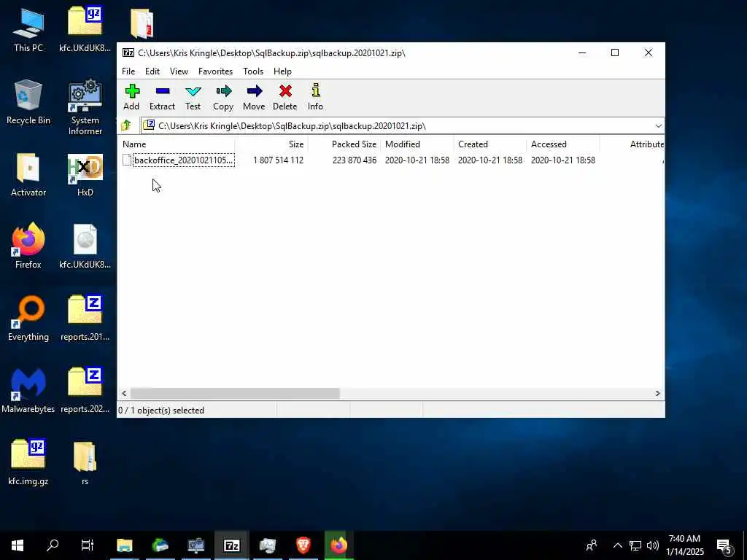Open archive Info from toolbar
Screen dimensions: 747x560
(315, 97)
